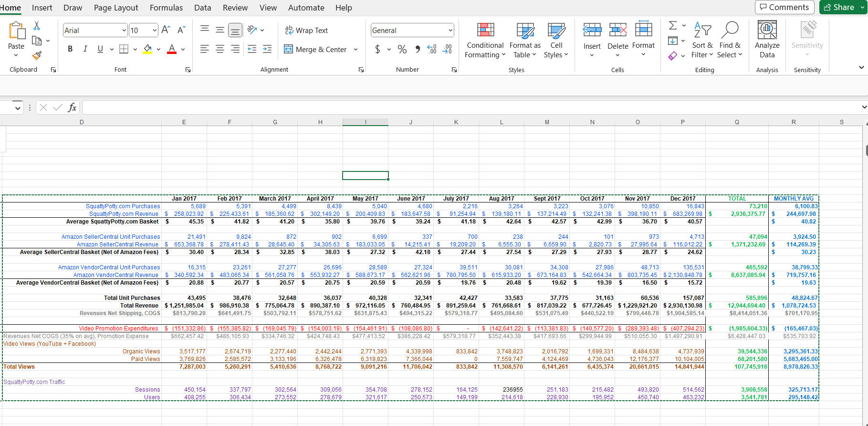The image size is (868, 426).
Task: Open the Sort & Filter dropdown
Action: 702,40
